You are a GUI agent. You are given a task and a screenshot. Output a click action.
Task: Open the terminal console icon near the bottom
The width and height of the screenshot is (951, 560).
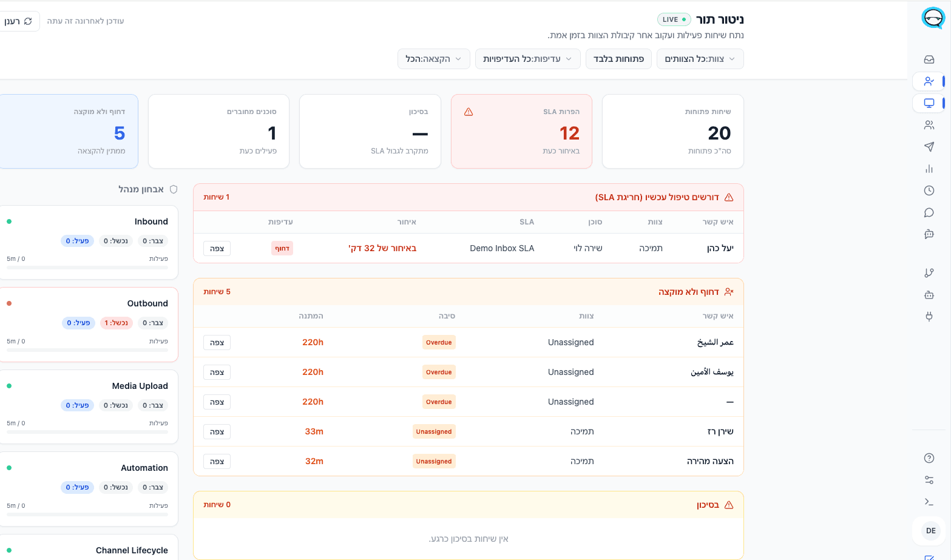coord(929,501)
